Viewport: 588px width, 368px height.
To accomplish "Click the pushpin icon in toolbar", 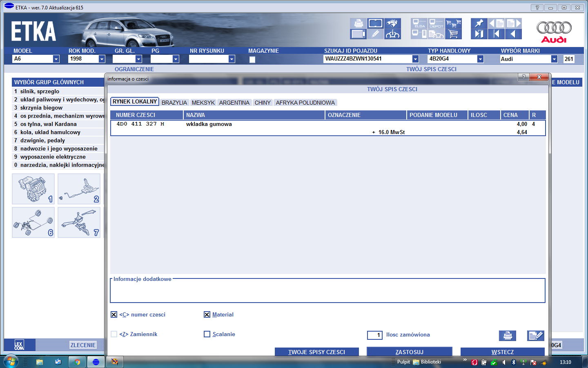I will pos(479,23).
